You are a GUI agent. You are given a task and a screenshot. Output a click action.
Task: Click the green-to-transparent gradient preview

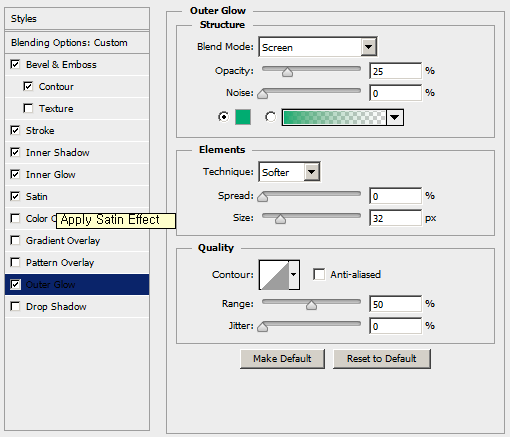(334, 117)
